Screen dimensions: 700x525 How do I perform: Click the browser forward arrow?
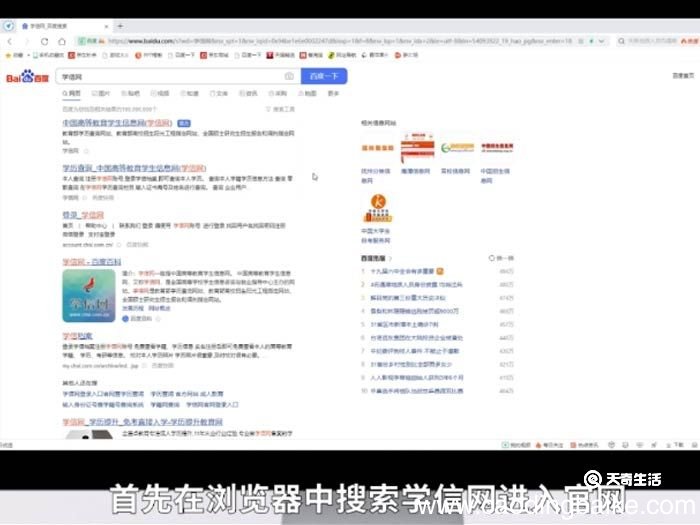click(x=27, y=42)
